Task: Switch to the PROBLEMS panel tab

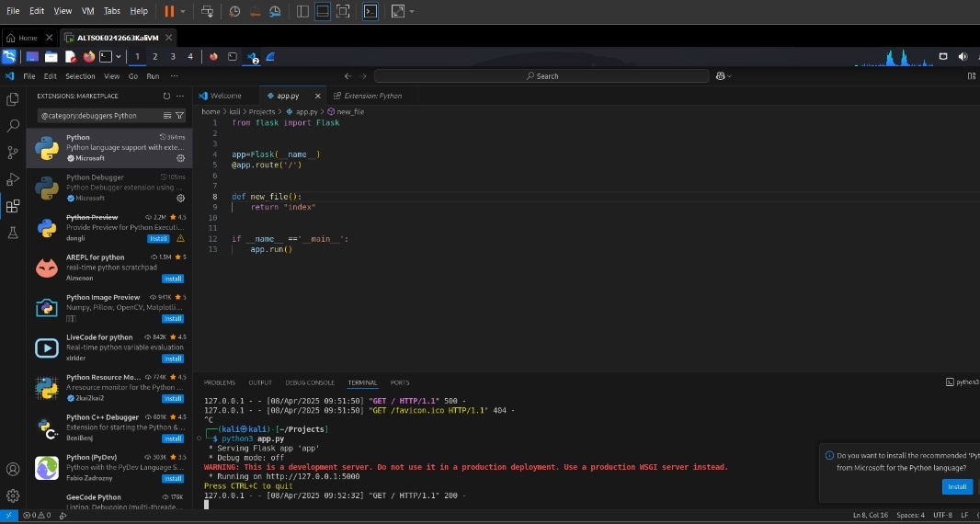Action: point(220,382)
